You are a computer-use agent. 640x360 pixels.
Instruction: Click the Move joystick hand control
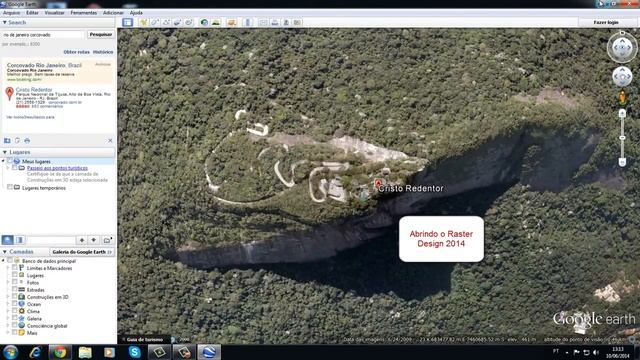point(622,77)
